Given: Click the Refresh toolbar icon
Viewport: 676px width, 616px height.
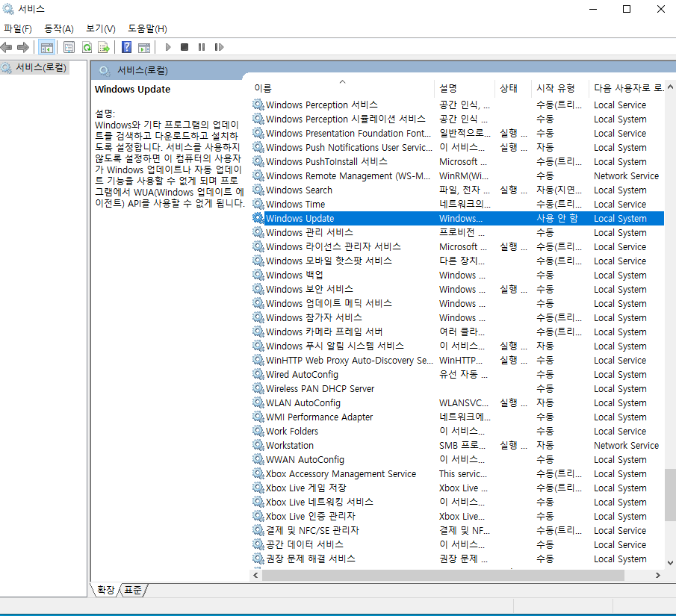Looking at the screenshot, I should pos(87,47).
